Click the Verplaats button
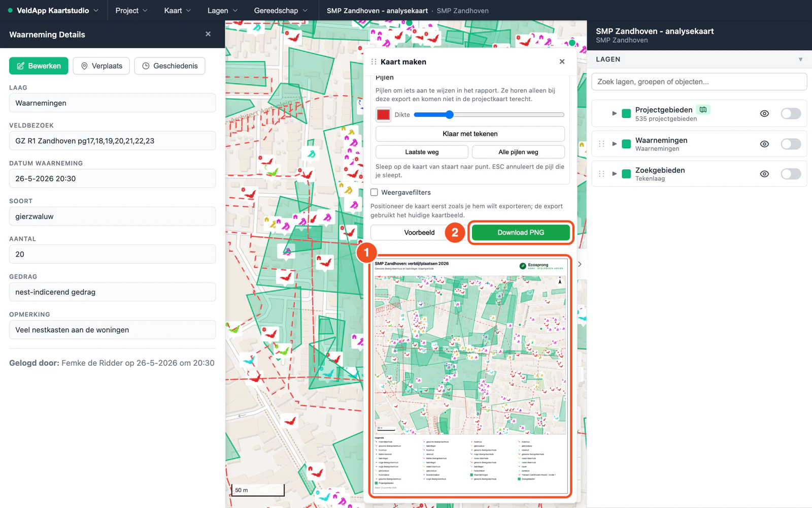Viewport: 812px width, 508px height. pos(101,66)
